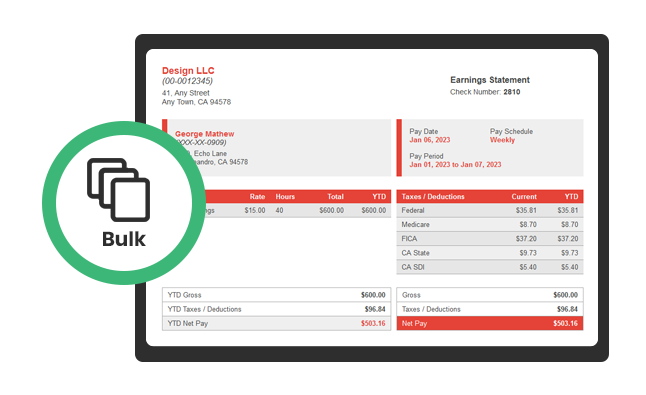This screenshot has height=395, width=646.
Task: Click the '41, Any Street' address line
Action: click(186, 93)
